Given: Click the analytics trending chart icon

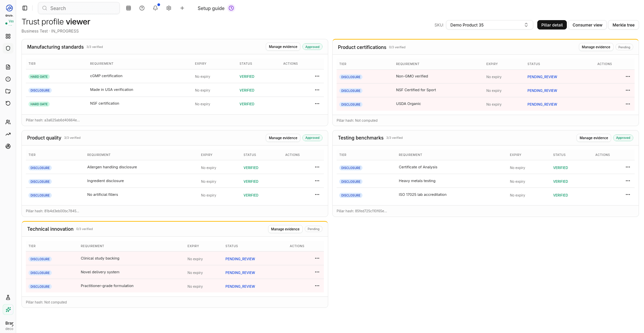Looking at the screenshot, I should tap(8, 134).
